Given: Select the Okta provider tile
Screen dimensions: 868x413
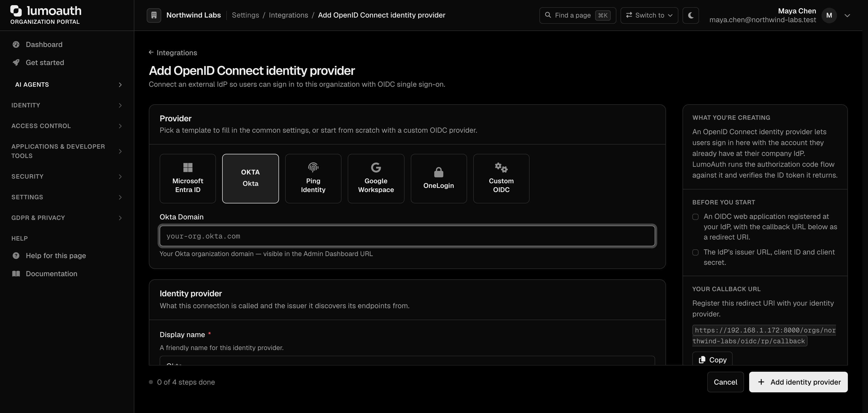Looking at the screenshot, I should (250, 179).
